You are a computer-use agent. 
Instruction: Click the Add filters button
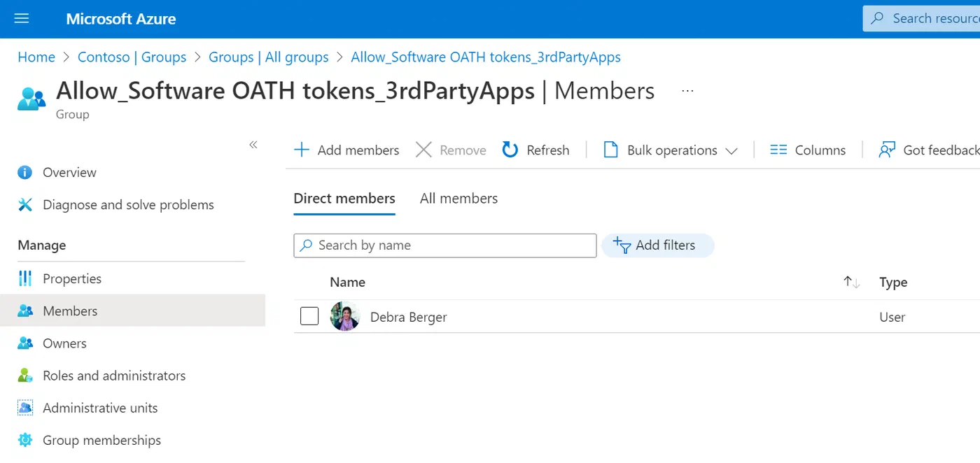tap(658, 245)
